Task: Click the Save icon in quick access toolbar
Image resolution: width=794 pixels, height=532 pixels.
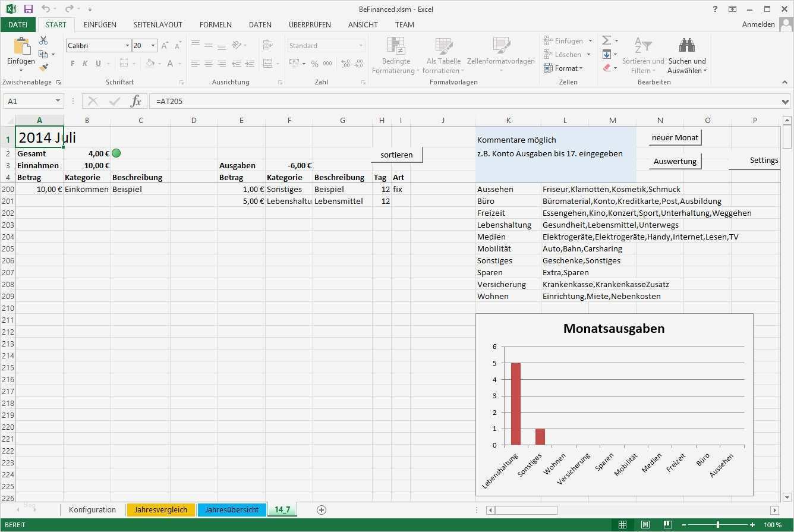Action: coord(29,9)
